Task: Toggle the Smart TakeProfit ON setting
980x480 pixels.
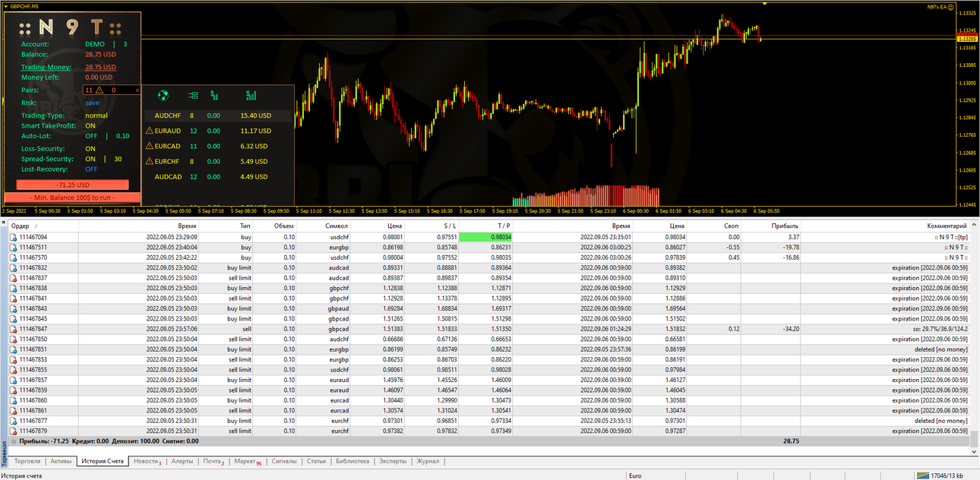Action: (90, 126)
